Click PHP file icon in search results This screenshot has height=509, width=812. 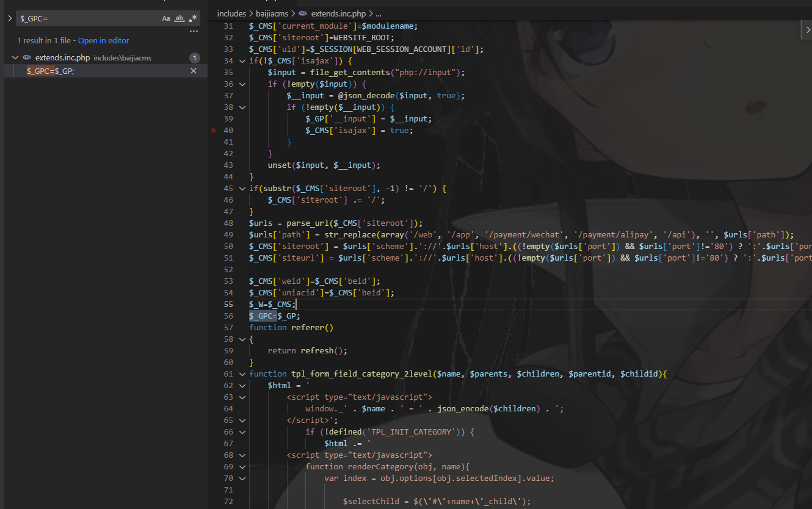(x=27, y=58)
